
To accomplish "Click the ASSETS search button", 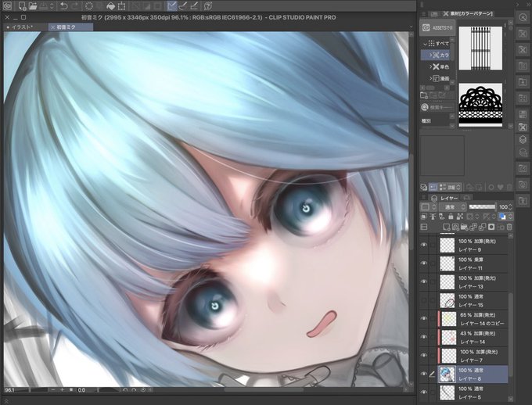I will click(x=437, y=28).
